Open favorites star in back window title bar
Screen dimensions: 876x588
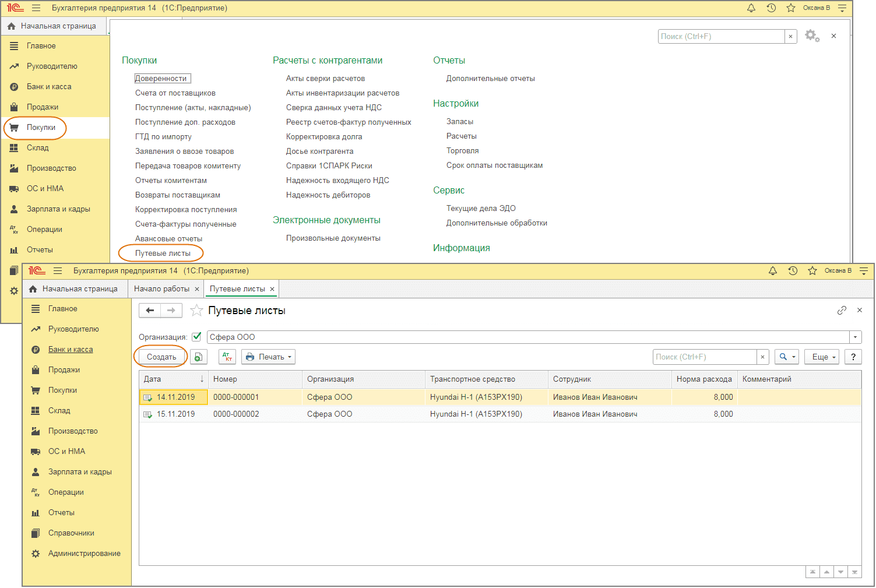pyautogui.click(x=791, y=8)
